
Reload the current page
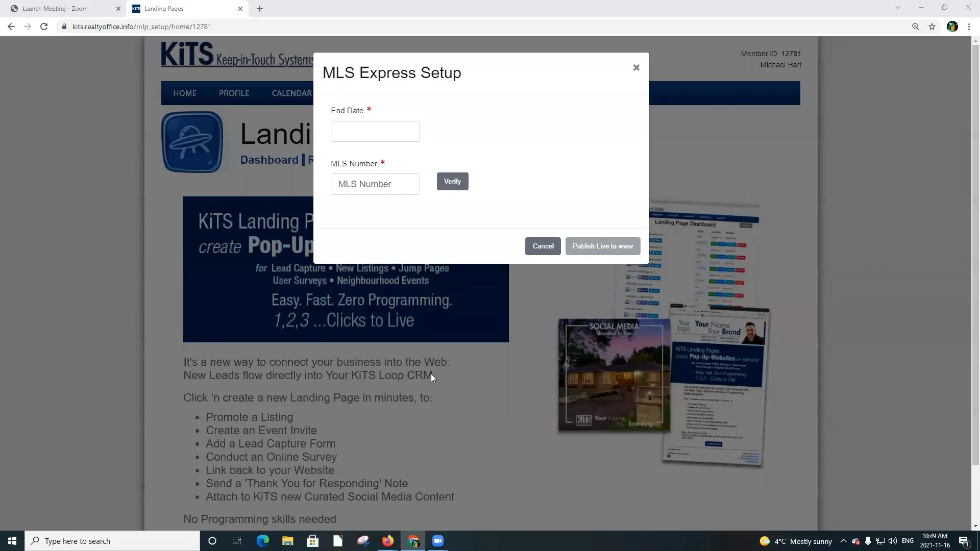coord(44,27)
